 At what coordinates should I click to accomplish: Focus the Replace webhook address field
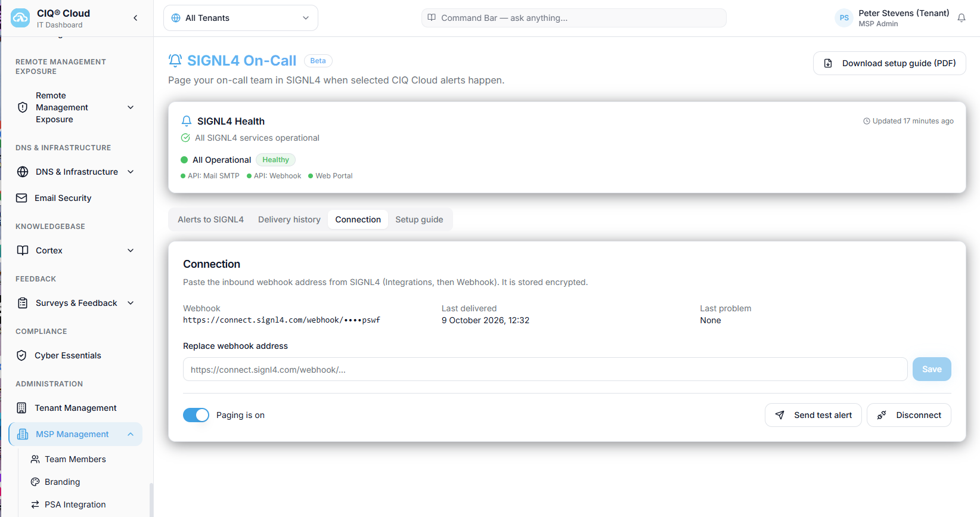[545, 369]
